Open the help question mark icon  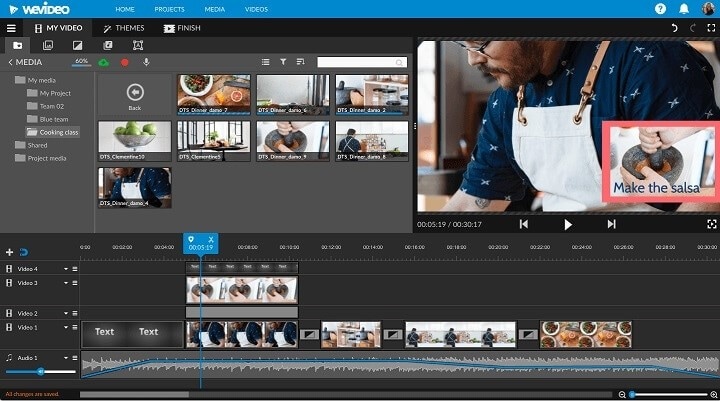pos(660,9)
